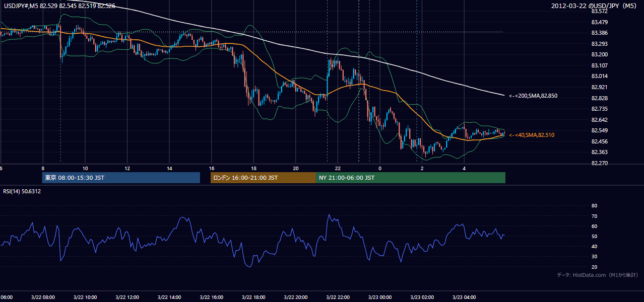Click the 60 level on the RSI scale
The image size is (644, 302).
[594, 226]
